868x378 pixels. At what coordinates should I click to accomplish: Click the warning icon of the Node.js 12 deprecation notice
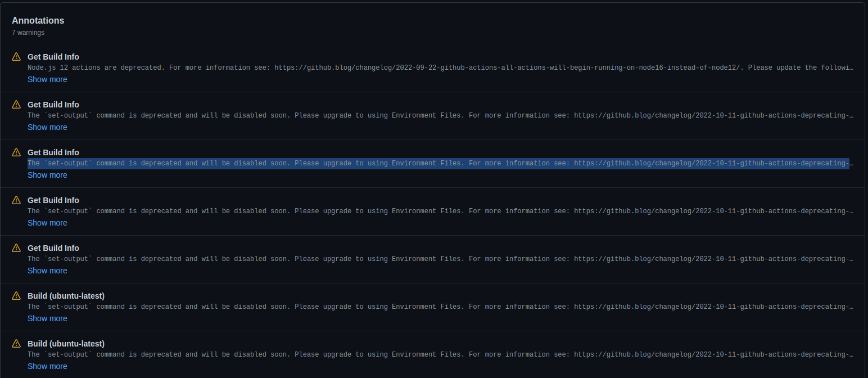click(x=16, y=56)
